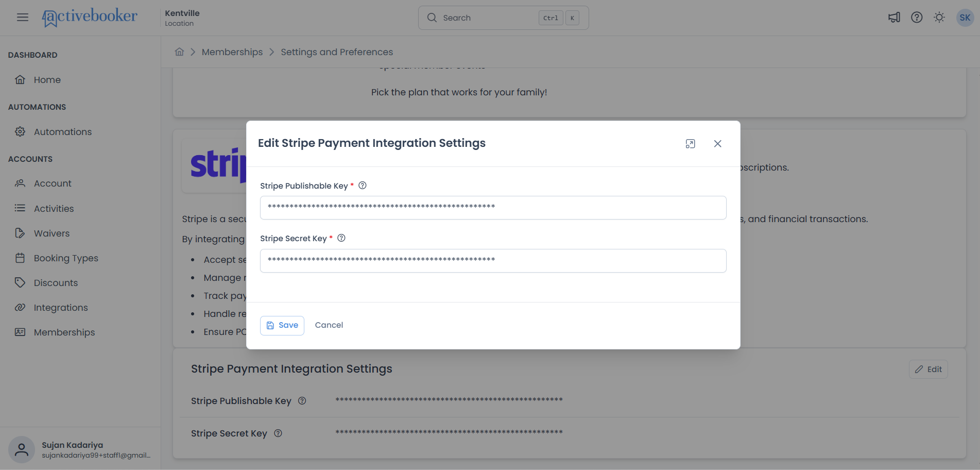Click the Activities list icon
Viewport: 980px width, 470px height.
coord(20,208)
